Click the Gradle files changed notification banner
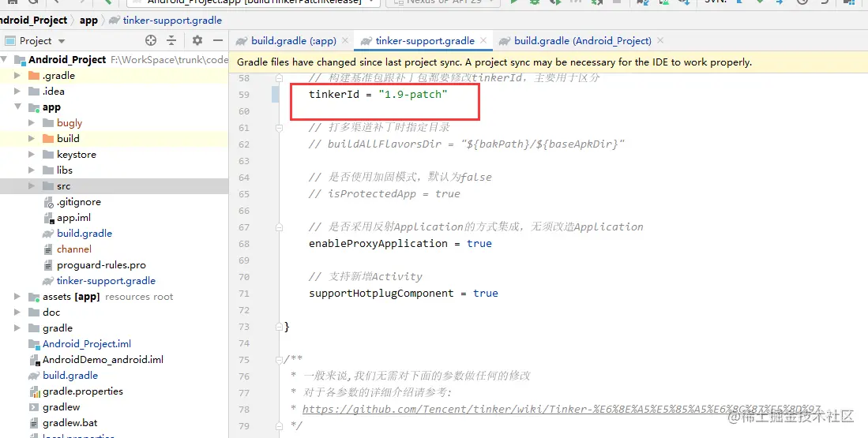This screenshot has height=438, width=868. click(549, 62)
